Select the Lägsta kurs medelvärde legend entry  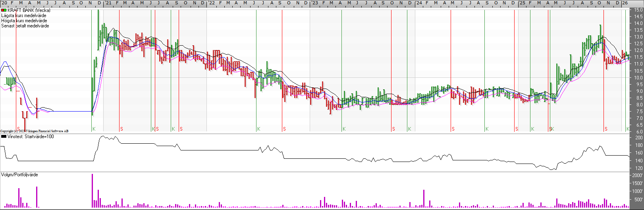point(23,15)
